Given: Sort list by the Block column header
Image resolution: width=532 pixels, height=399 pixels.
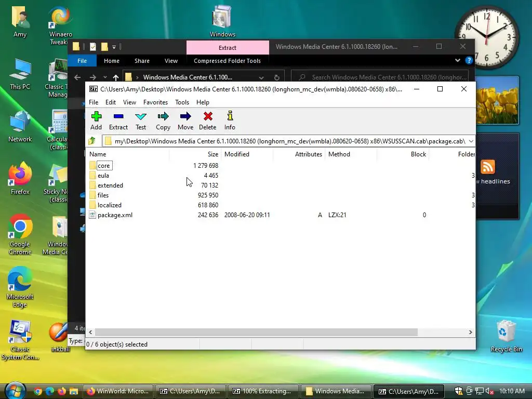Looking at the screenshot, I should [x=403, y=154].
